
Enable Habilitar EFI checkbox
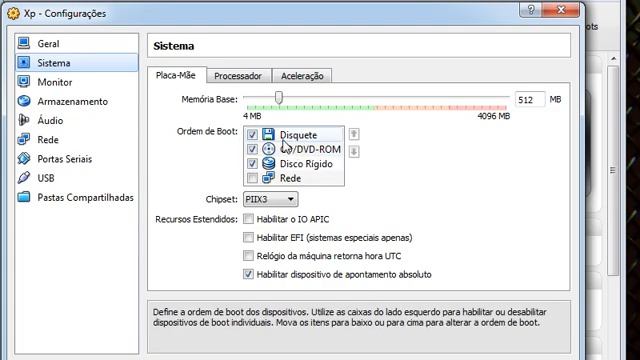[x=248, y=237]
